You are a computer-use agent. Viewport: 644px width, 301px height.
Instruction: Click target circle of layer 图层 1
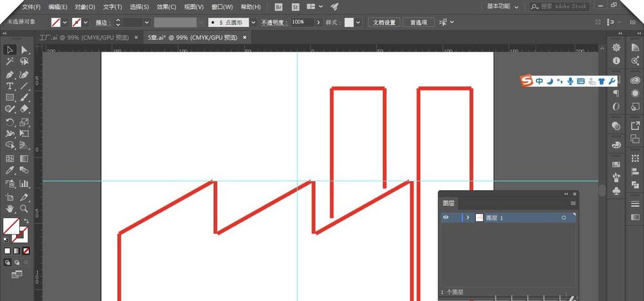564,218
